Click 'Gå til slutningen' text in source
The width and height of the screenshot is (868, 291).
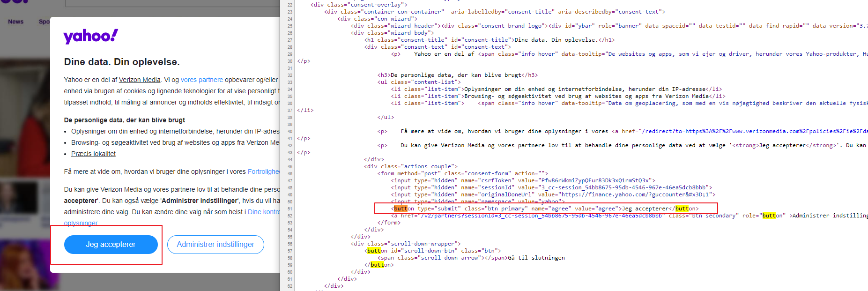(x=536, y=258)
